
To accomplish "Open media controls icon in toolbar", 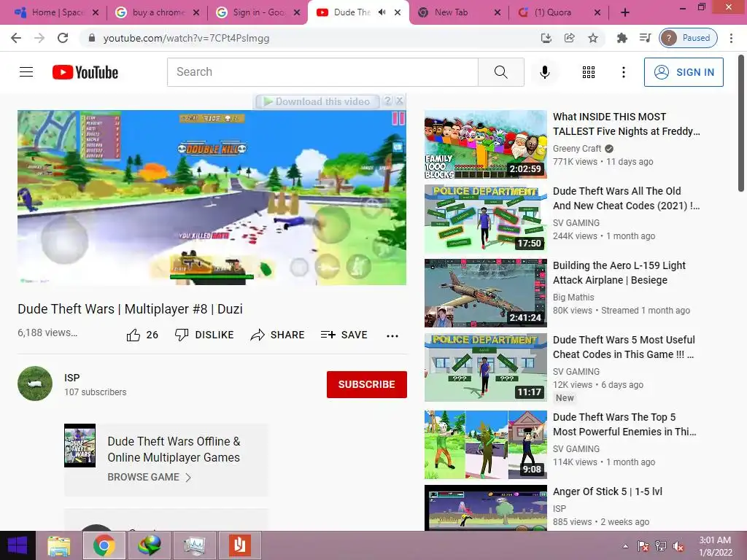I will tap(645, 38).
